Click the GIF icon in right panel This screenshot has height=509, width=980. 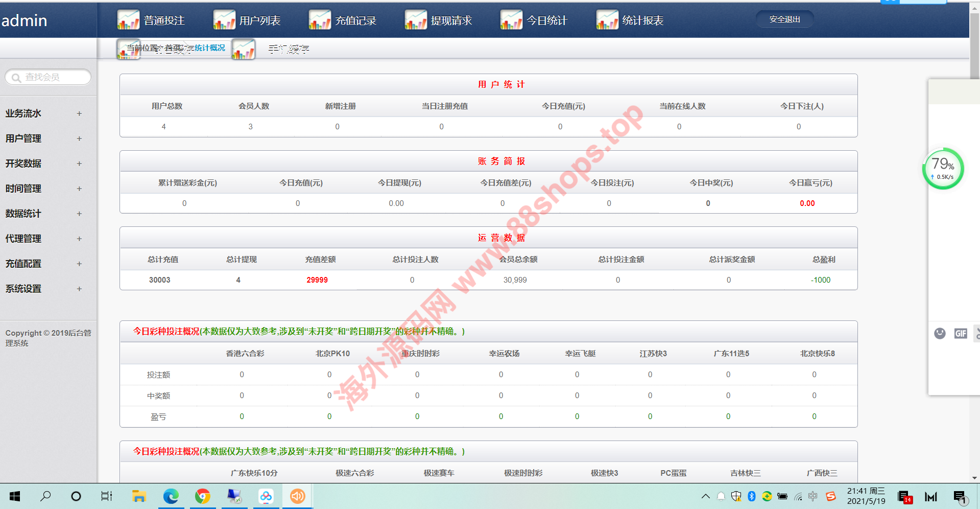961,334
